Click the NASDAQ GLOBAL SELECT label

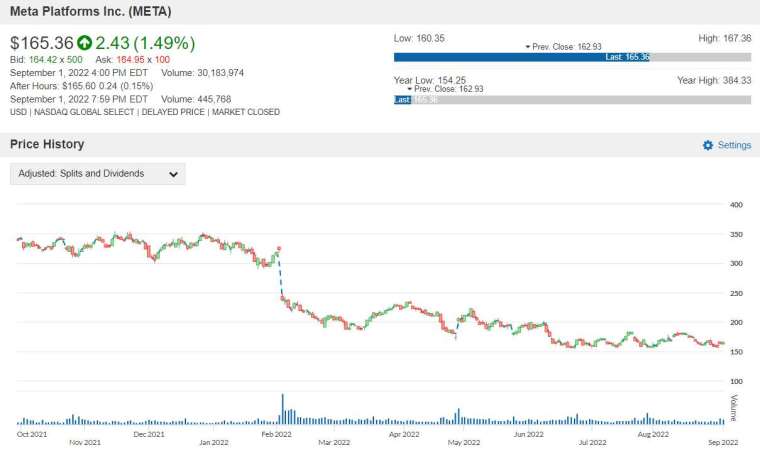pyautogui.click(x=84, y=112)
